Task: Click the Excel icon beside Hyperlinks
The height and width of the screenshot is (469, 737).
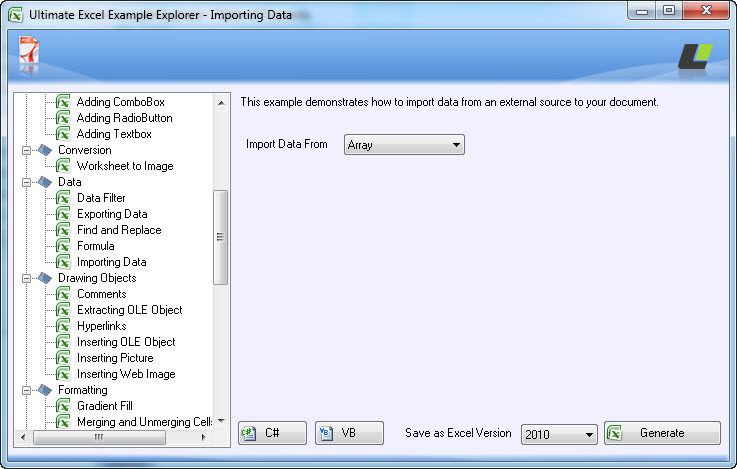Action: 63,326
